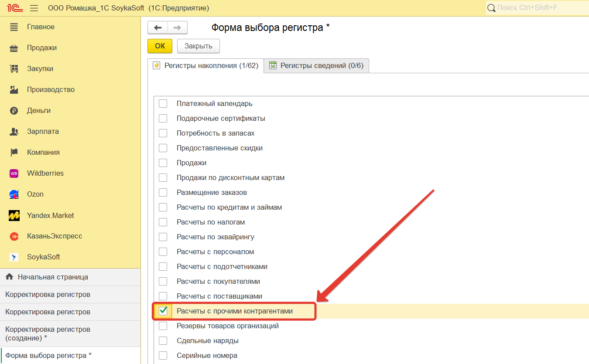
Task: Confirm selection with the OK button
Action: point(160,46)
